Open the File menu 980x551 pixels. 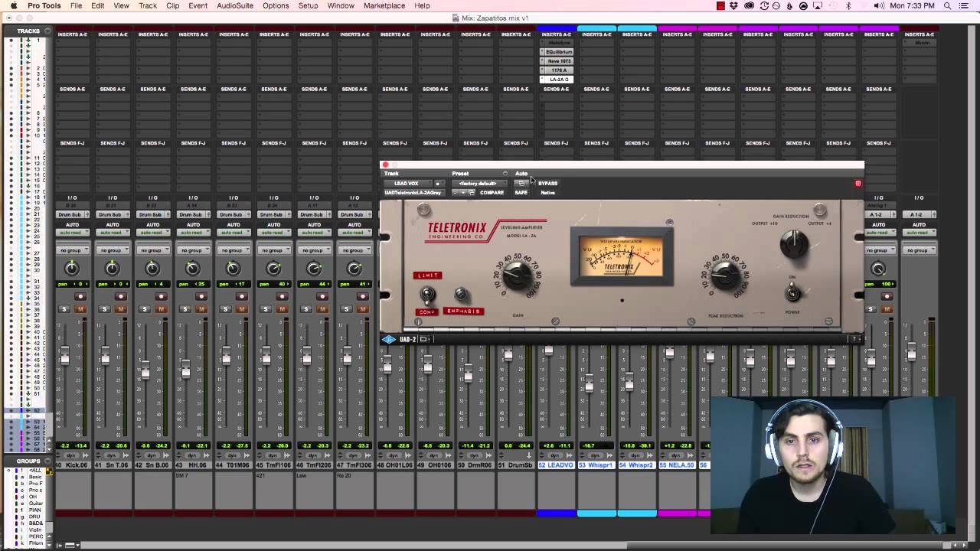coord(77,5)
